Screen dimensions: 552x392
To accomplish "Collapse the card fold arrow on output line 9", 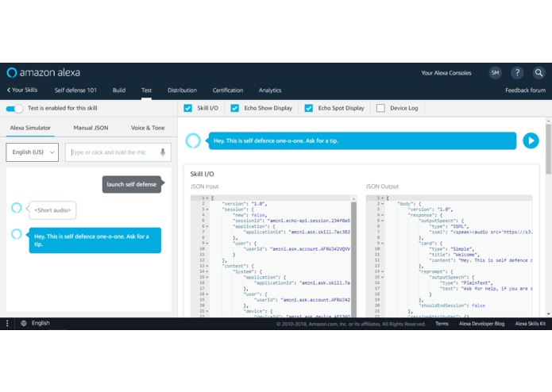I will click(x=382, y=244).
